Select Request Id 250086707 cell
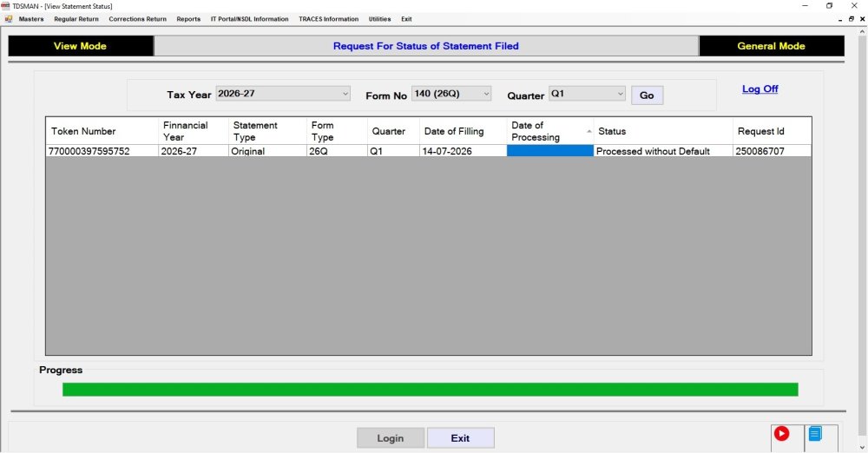868x453 pixels. (x=773, y=151)
